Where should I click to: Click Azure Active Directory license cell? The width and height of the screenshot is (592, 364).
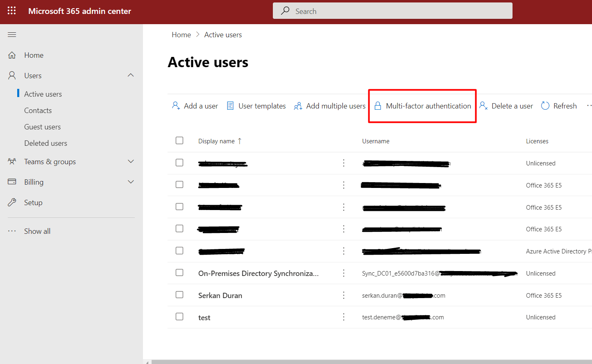click(559, 251)
